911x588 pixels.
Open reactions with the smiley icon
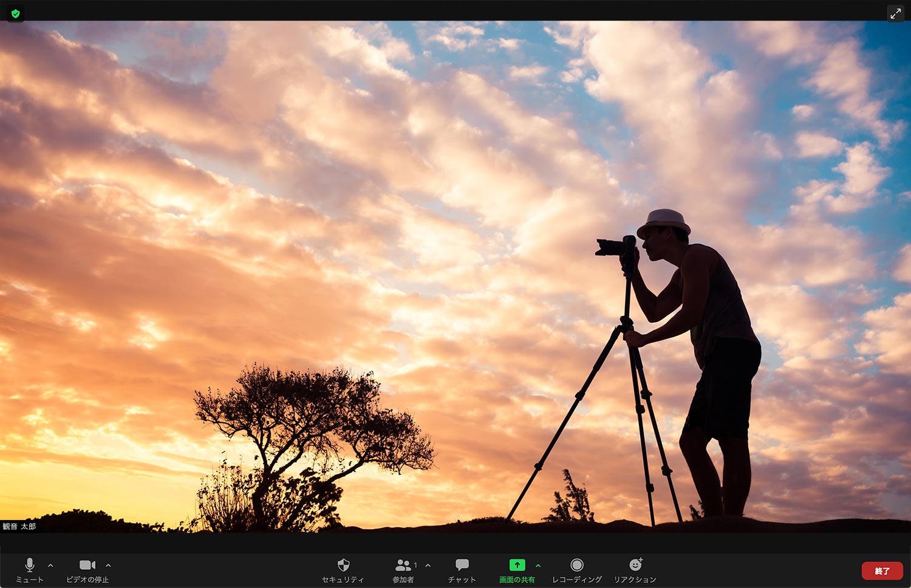tap(635, 565)
